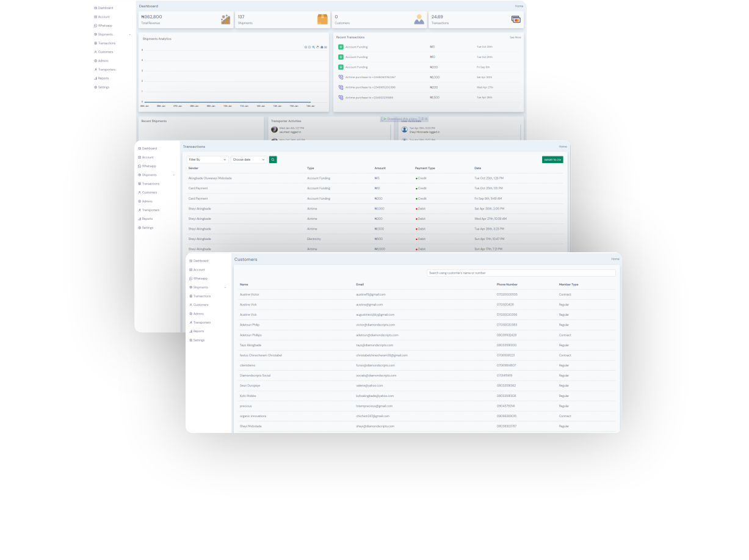749x560 pixels.
Task: Click the package icon on the Shipments stat card
Action: (321, 19)
